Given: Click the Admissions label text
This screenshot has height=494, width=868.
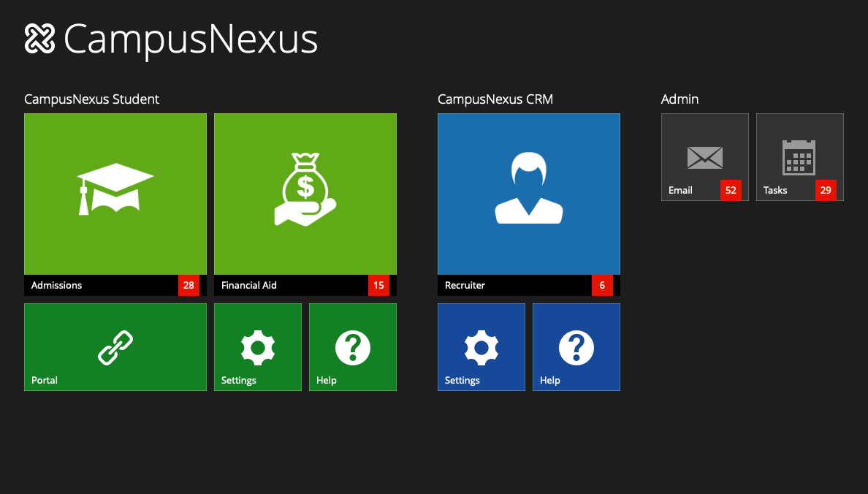Looking at the screenshot, I should (56, 285).
